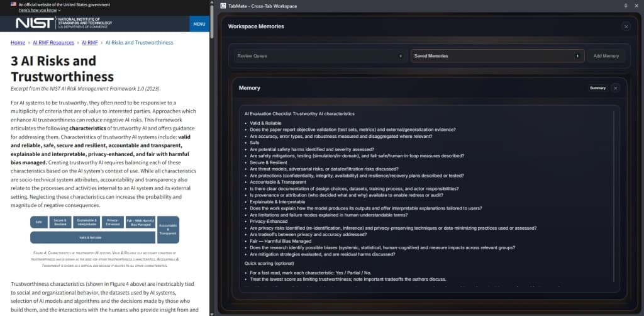Image resolution: width=644 pixels, height=316 pixels.
Task: Click the trustworthy AI characteristics figure
Action: click(x=105, y=230)
